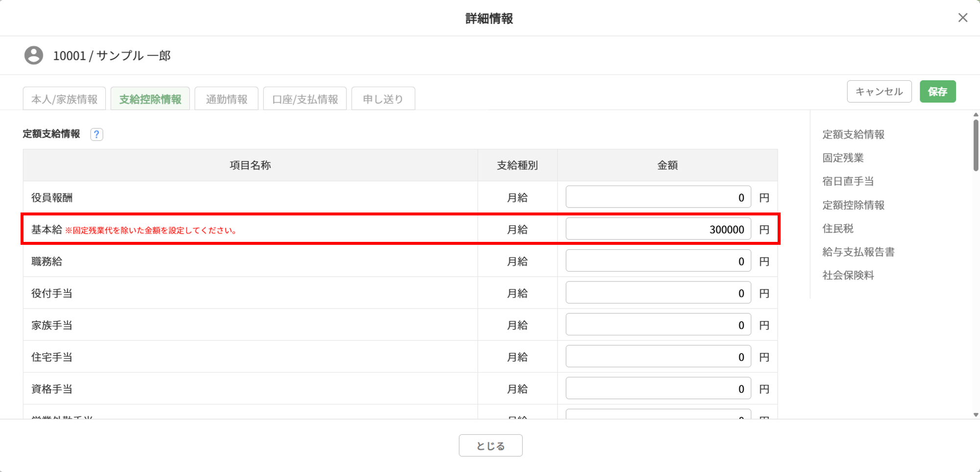The width and height of the screenshot is (980, 472).
Task: Click the scroll down arrow on scrollbar
Action: [976, 415]
